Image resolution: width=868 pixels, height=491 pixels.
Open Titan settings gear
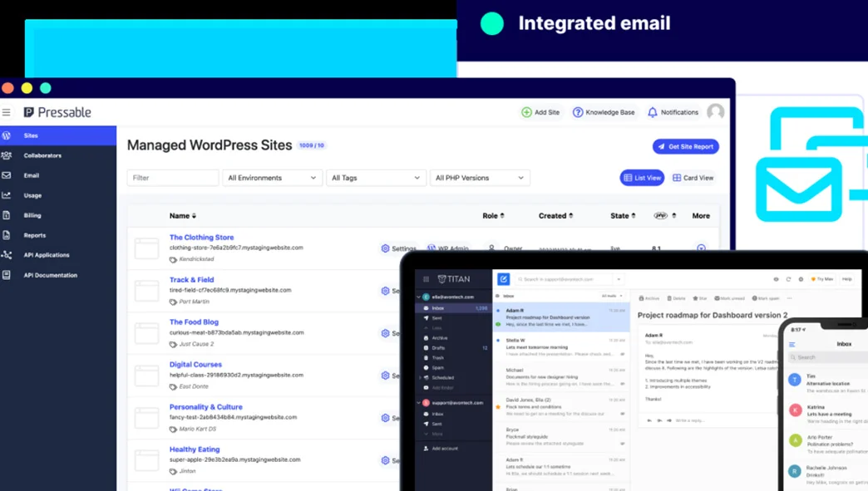click(x=801, y=279)
